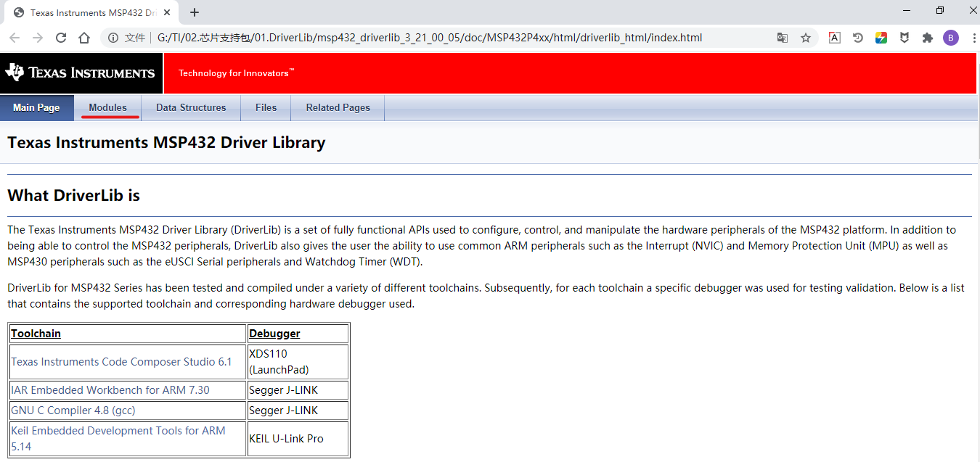Open the Extensions puzzle piece menu
The image size is (980, 462).
click(x=928, y=38)
